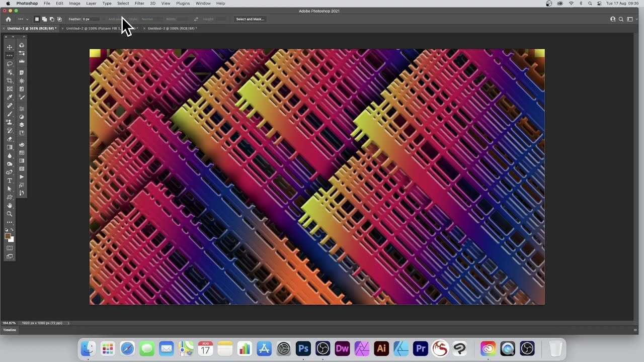Open the Select menu
This screenshot has height=362, width=644.
123,3
